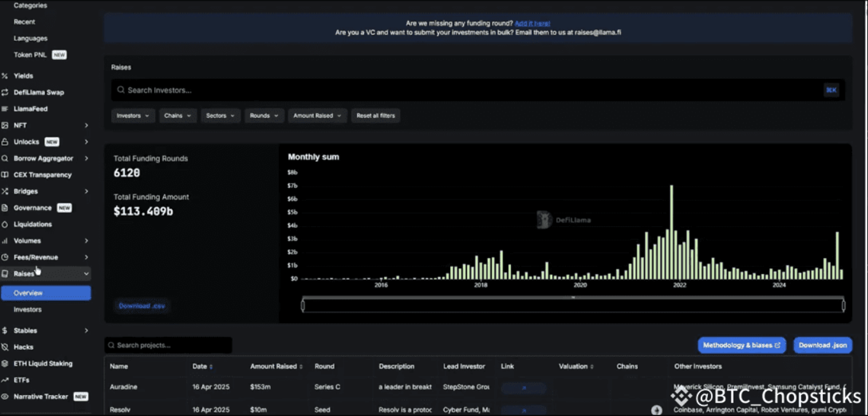Click the ⌘K shortcut badge
Viewport: 868px width, 416px height.
pyautogui.click(x=831, y=90)
